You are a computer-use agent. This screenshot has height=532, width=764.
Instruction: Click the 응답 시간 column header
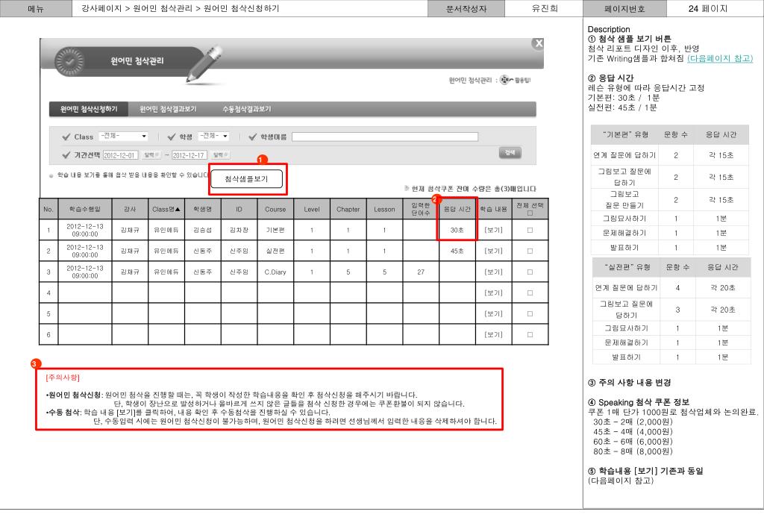(x=457, y=209)
